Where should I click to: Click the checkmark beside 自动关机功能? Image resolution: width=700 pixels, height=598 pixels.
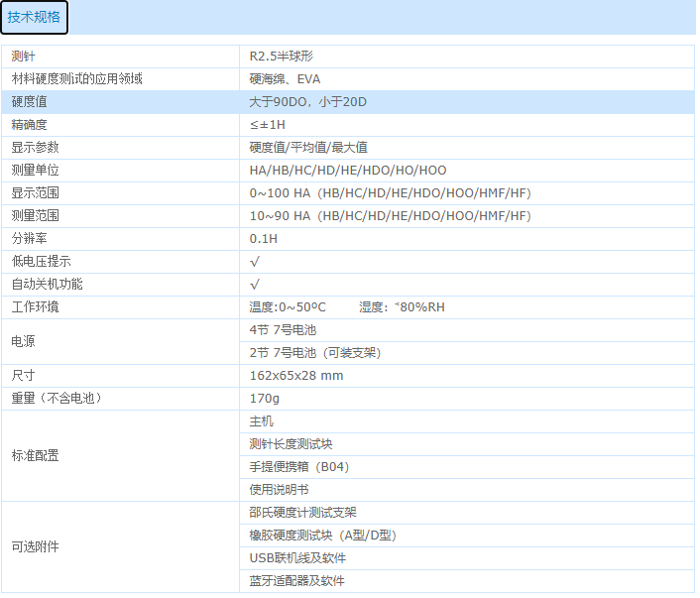coord(255,285)
